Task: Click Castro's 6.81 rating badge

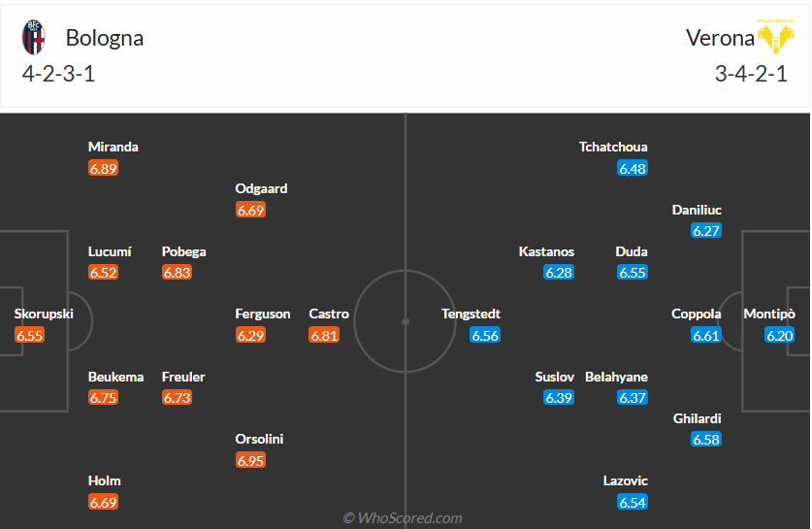Action: 324,335
